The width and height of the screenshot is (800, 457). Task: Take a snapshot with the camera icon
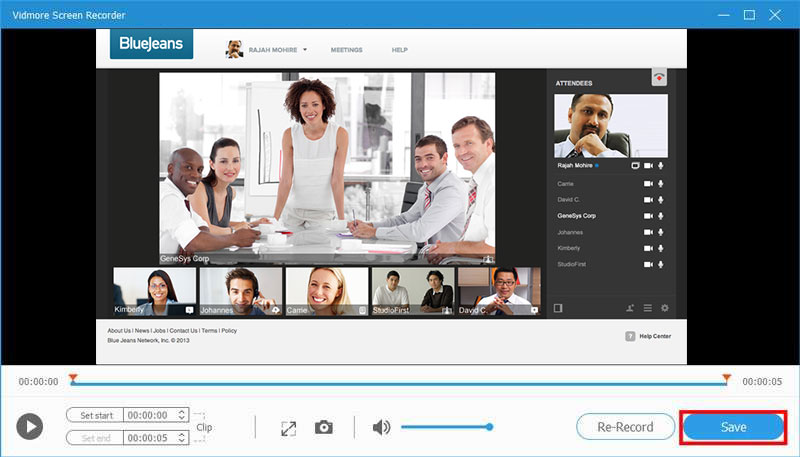coord(324,427)
